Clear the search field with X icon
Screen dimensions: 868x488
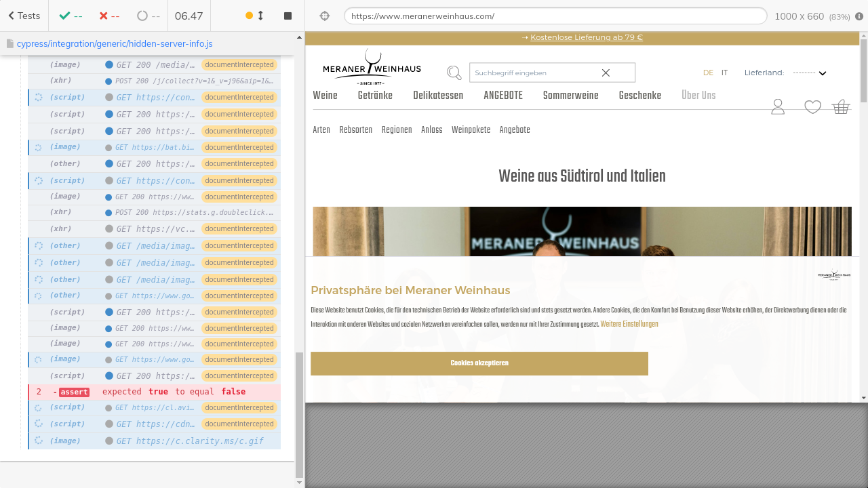(x=606, y=73)
